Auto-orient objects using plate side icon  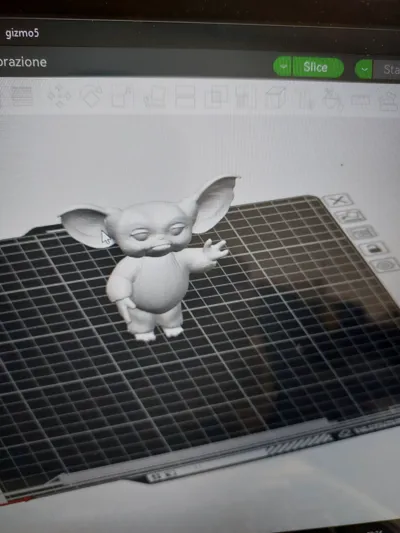tap(350, 216)
